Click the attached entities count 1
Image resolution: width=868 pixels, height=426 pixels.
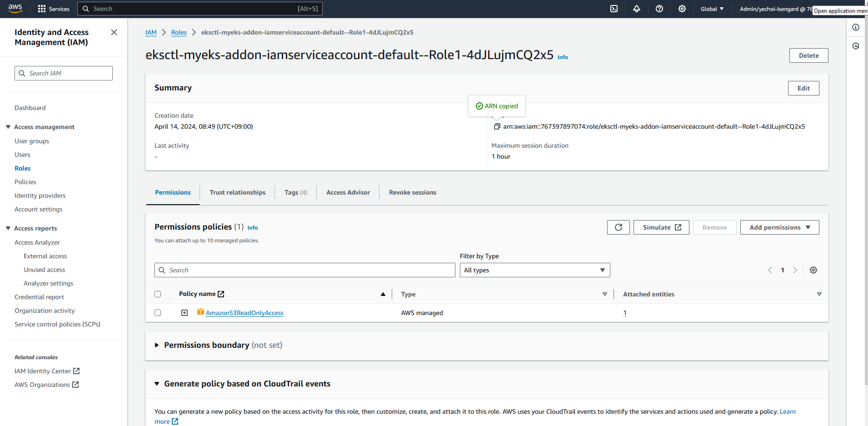point(625,313)
